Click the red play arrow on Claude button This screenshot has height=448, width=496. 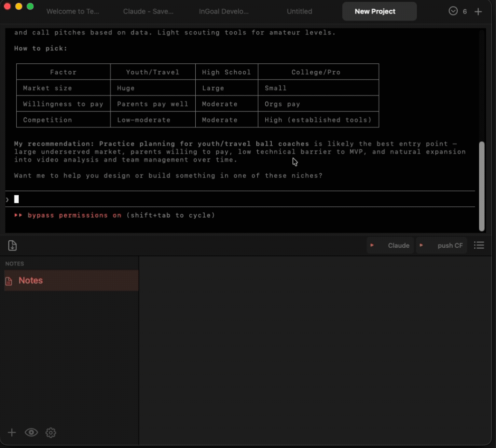[x=372, y=245]
